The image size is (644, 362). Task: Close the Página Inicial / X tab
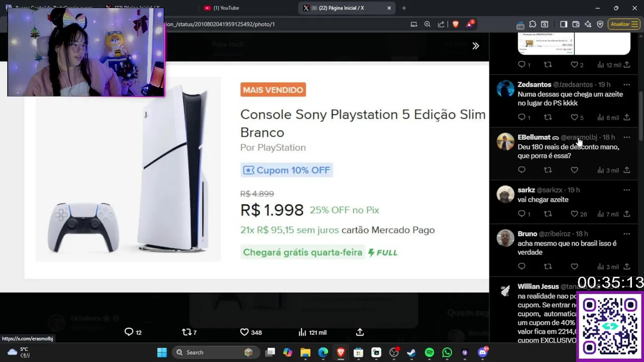click(389, 8)
